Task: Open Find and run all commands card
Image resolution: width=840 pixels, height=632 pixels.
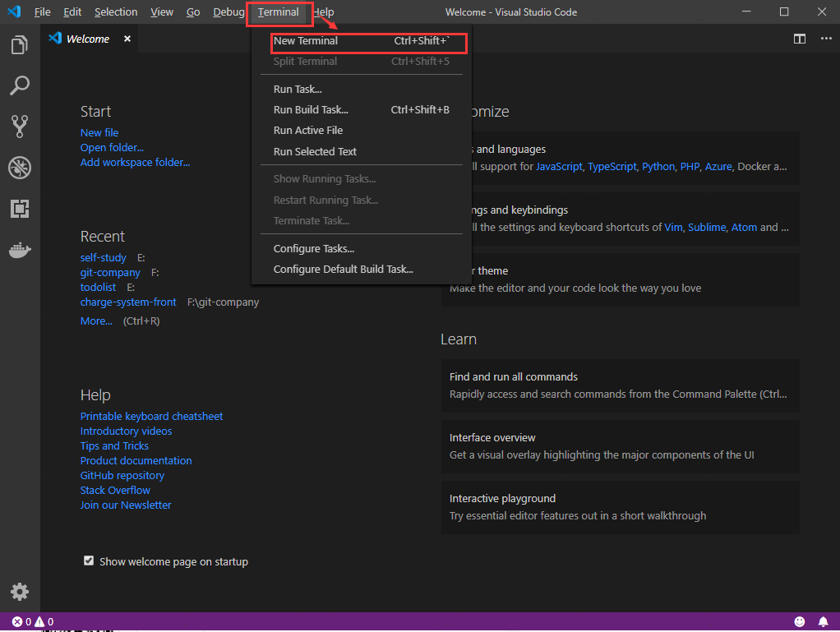Action: pyautogui.click(x=621, y=385)
